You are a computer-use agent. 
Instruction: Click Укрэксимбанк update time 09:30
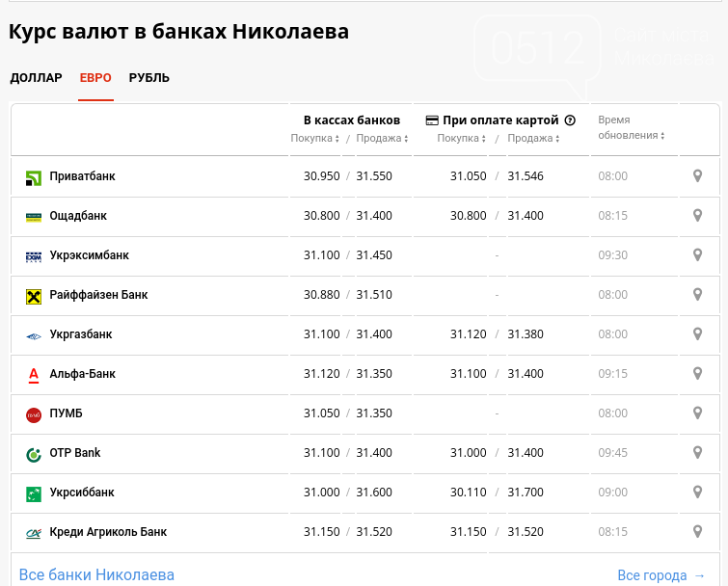(613, 255)
